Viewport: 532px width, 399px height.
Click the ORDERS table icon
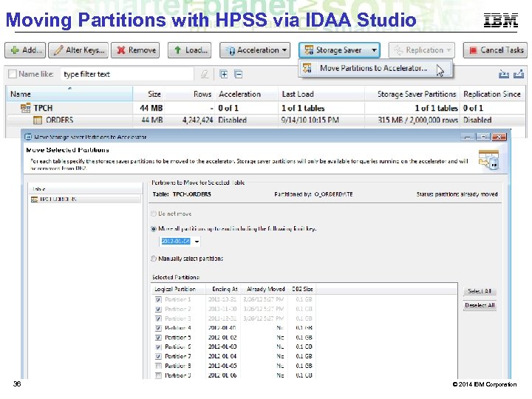(38, 120)
